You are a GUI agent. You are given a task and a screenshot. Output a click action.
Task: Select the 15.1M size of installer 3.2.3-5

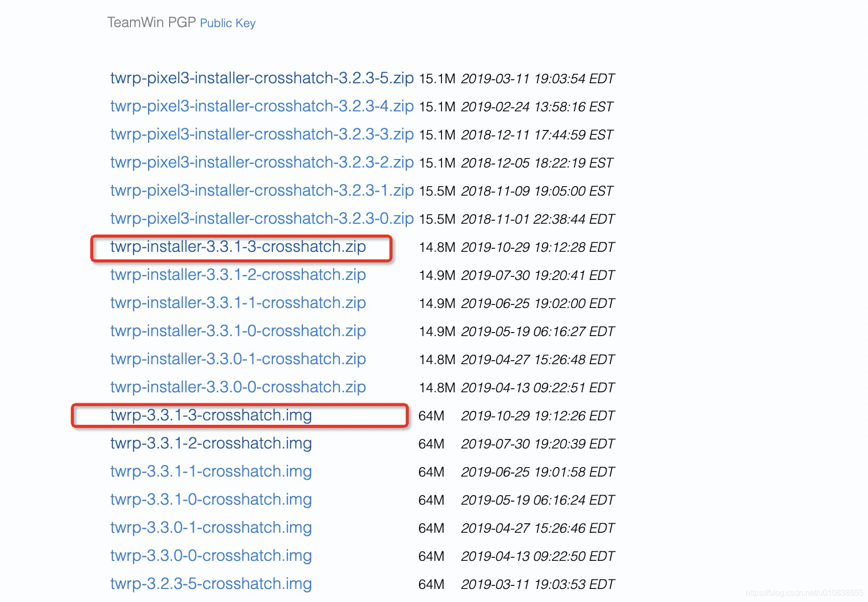pos(437,79)
